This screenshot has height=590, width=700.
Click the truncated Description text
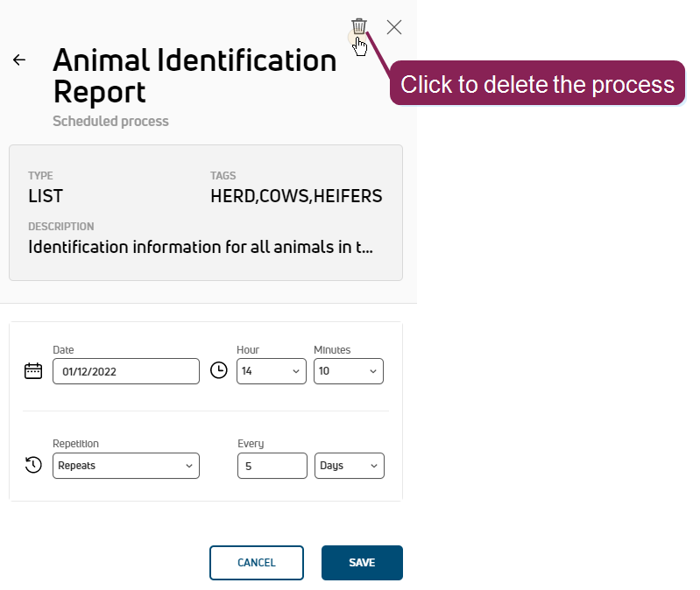click(201, 247)
